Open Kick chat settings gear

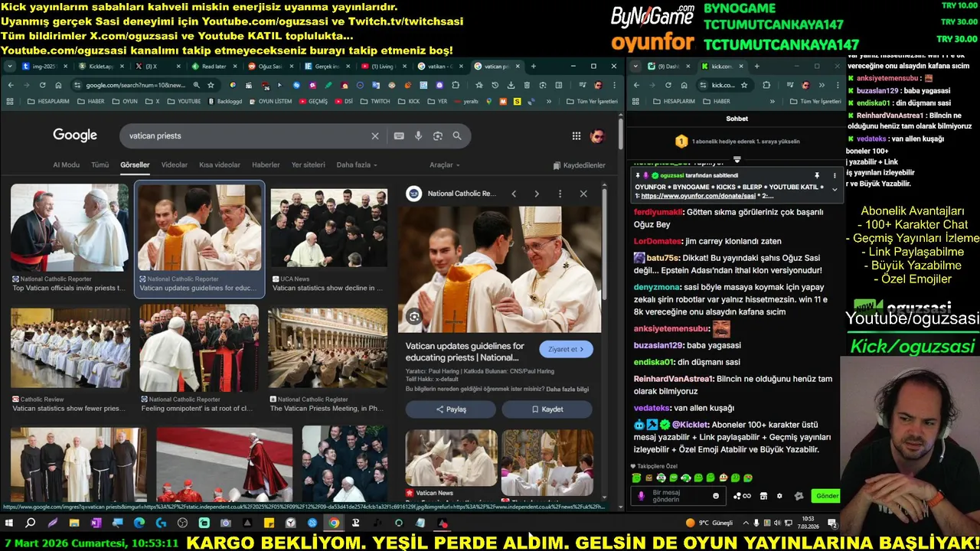[779, 496]
